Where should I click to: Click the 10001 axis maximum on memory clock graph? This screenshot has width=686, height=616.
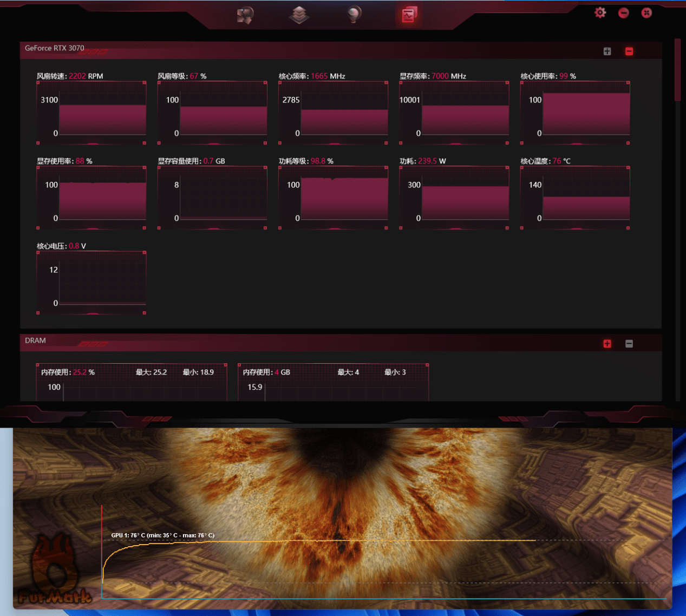[x=410, y=100]
